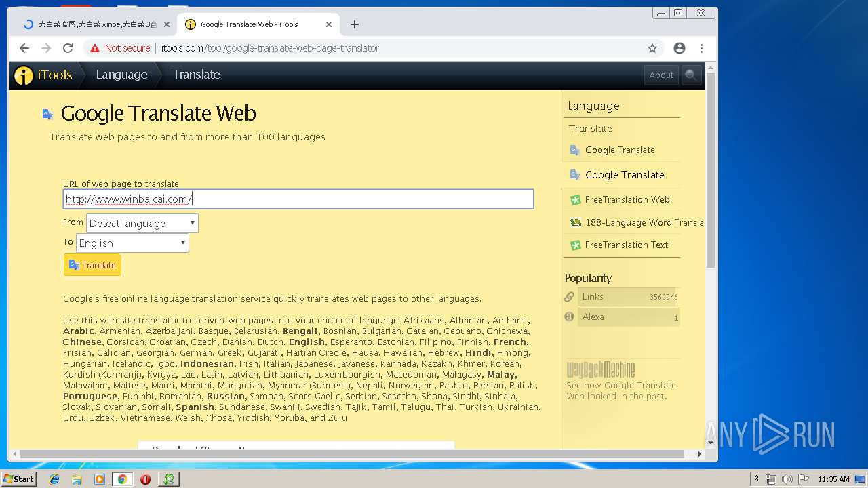Click the FreeTranslation Web star icon
The height and width of the screenshot is (488, 868).
click(575, 200)
